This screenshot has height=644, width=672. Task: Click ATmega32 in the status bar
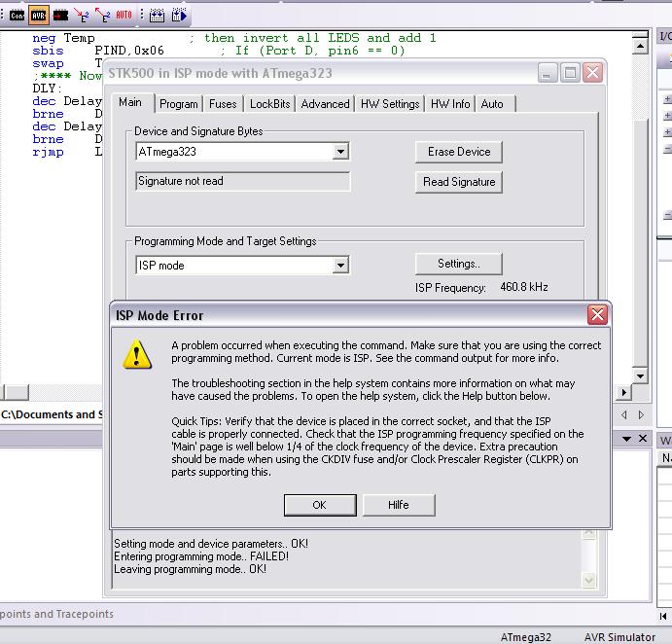click(x=525, y=637)
